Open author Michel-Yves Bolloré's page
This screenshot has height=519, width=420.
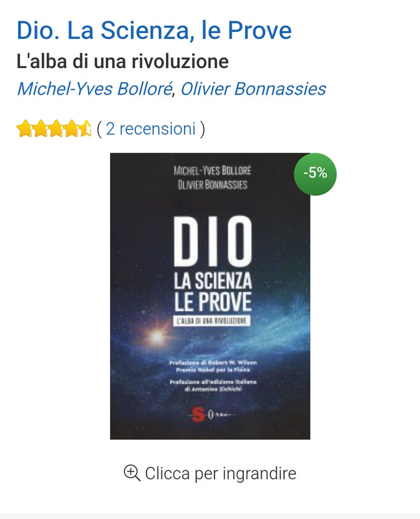[95, 89]
